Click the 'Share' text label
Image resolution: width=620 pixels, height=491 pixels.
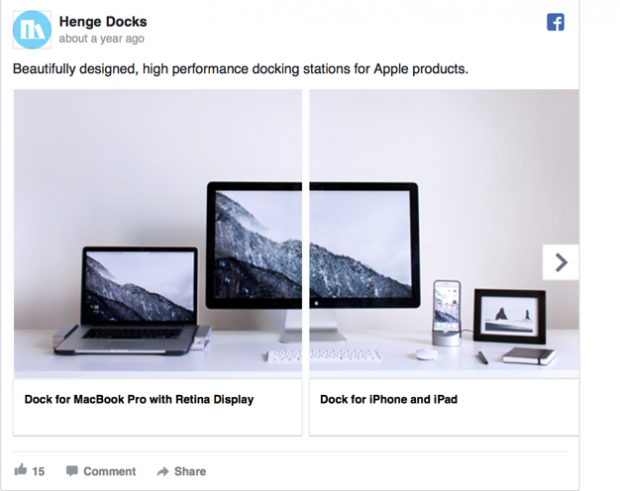(x=190, y=471)
